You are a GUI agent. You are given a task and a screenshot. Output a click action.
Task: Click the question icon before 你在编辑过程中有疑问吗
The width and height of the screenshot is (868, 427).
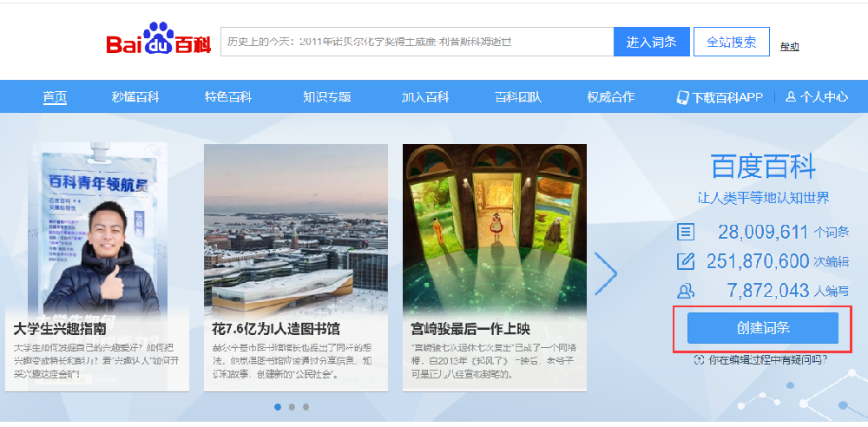tap(699, 360)
